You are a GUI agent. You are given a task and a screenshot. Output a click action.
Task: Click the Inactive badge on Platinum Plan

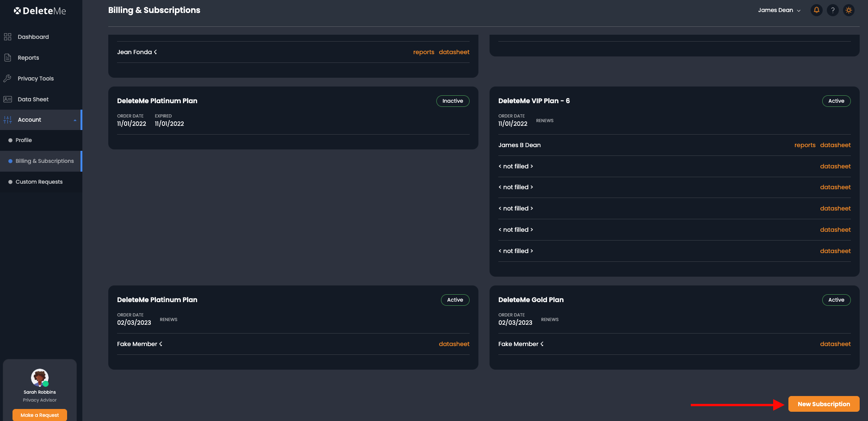(453, 101)
